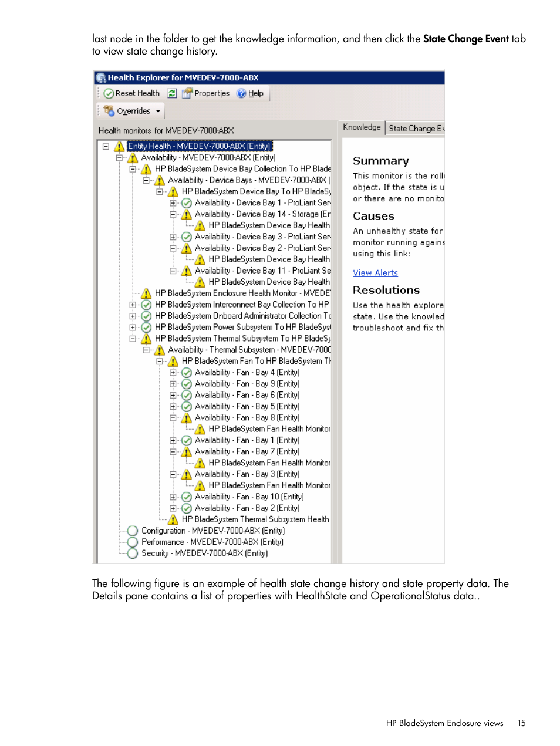Select Availability - Device Bays - MVEDEV-7000-ABX
Screen dimensions: 560x746
pyautogui.click(x=249, y=180)
